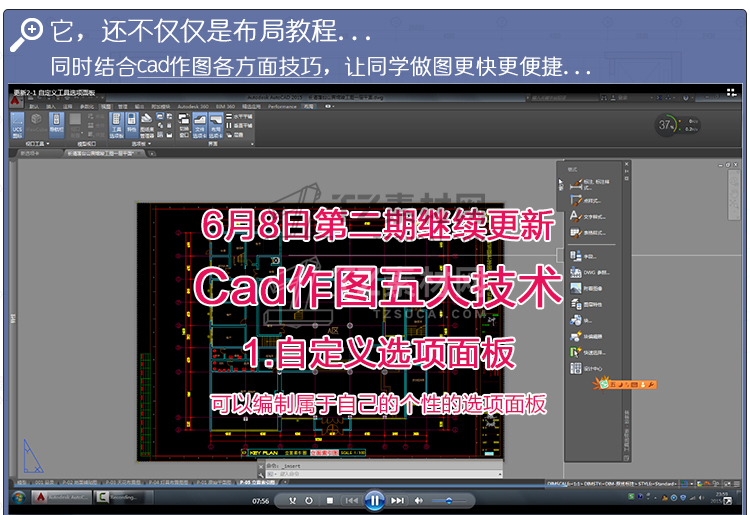Click the command line input field

tap(383, 474)
